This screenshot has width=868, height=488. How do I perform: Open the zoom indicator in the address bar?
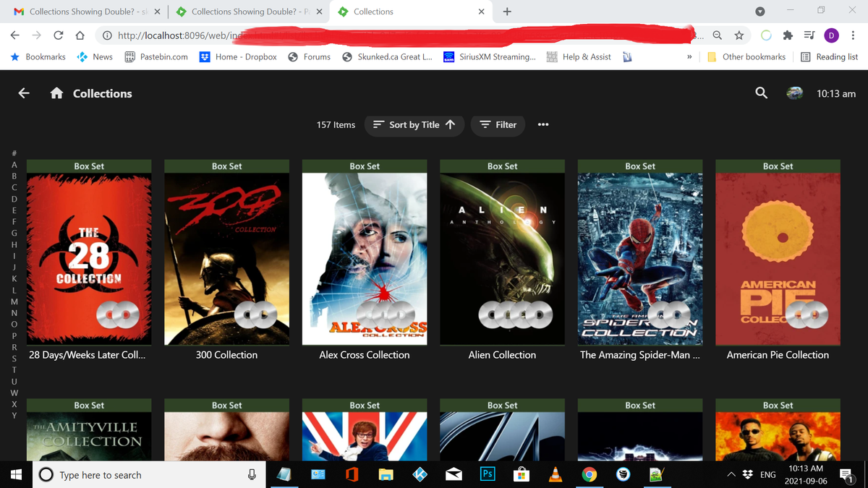pyautogui.click(x=716, y=35)
